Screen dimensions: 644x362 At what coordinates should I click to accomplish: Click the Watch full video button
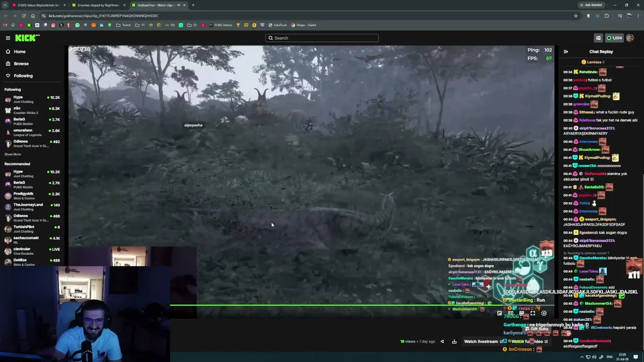point(529,341)
